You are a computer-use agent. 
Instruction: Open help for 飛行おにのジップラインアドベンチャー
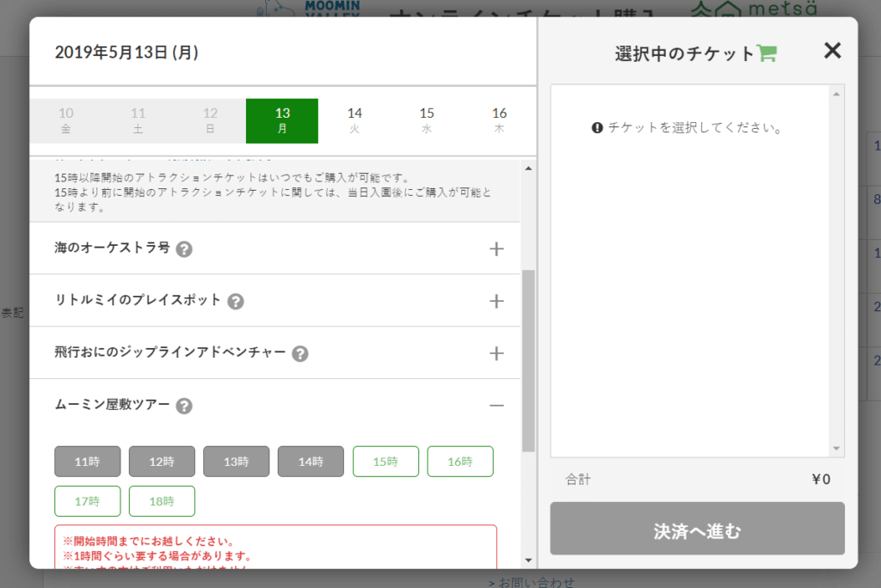(x=299, y=353)
